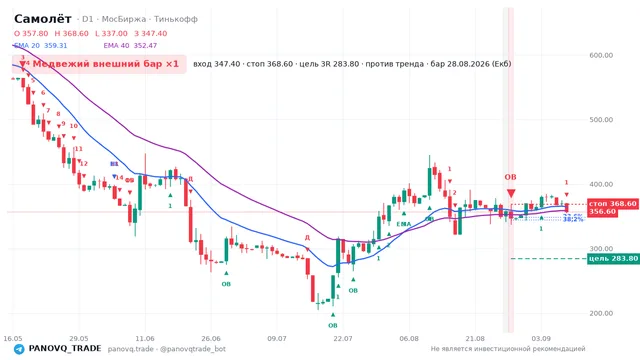Click the large red OB triangle marker
Viewport: 640px width, 360px height.
[x=511, y=193]
